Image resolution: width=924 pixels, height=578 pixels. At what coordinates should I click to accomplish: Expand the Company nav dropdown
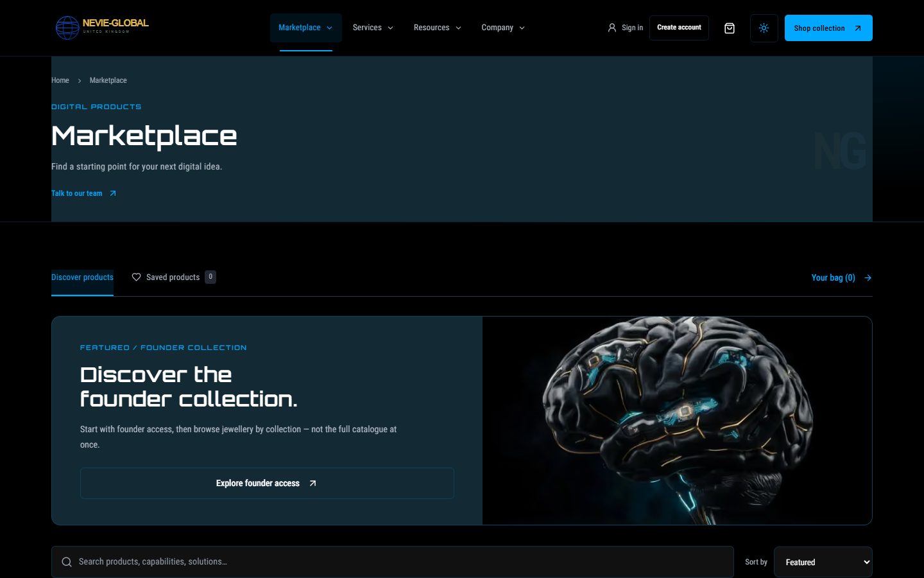point(503,28)
